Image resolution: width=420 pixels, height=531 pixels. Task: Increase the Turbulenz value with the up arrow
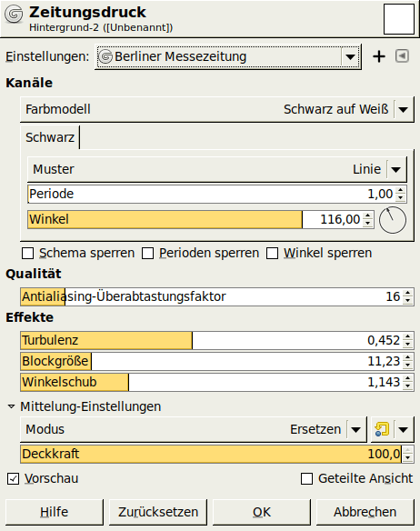(x=408, y=336)
